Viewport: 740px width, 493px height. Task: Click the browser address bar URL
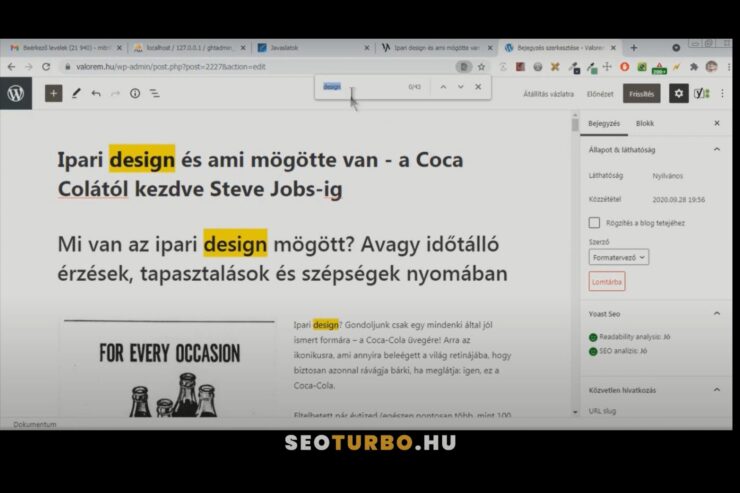pyautogui.click(x=171, y=67)
